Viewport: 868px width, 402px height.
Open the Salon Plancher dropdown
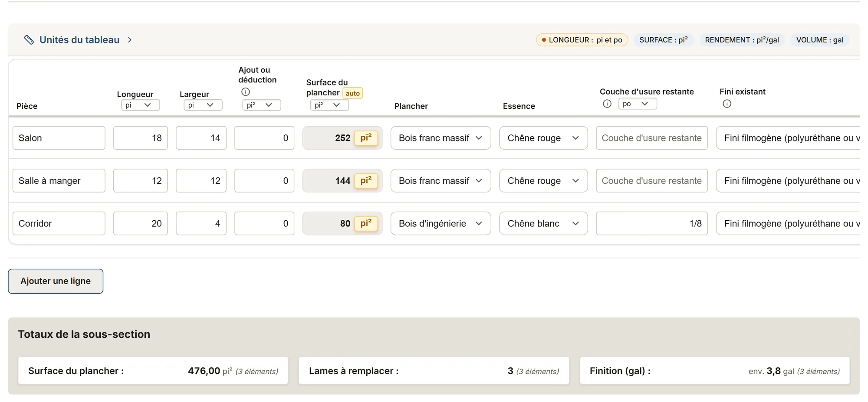pyautogui.click(x=441, y=138)
